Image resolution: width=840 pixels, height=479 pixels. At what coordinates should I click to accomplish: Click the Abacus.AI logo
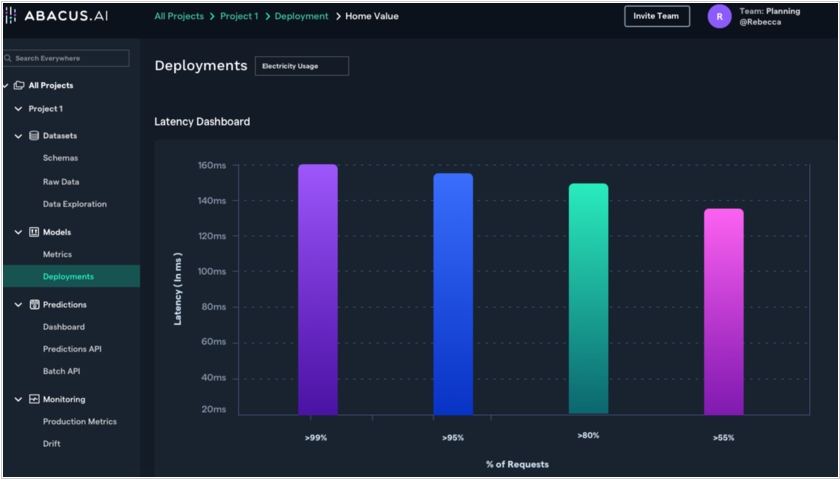pos(58,17)
